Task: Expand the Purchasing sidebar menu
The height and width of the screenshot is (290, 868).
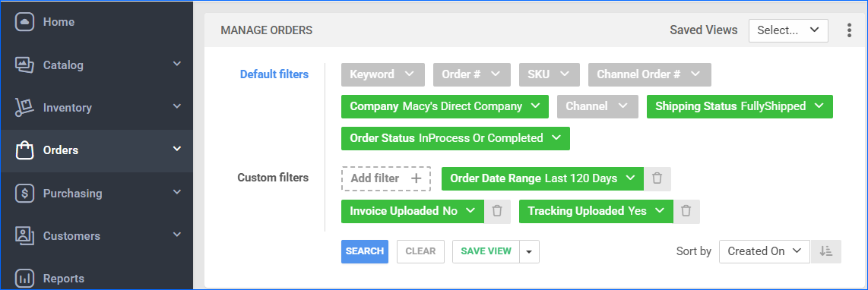Action: point(176,193)
